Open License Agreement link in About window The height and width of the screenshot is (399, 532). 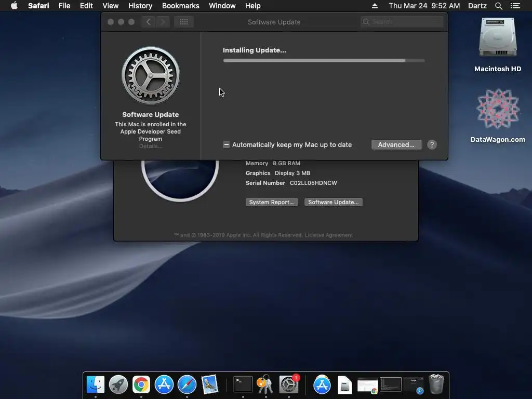[x=328, y=235]
